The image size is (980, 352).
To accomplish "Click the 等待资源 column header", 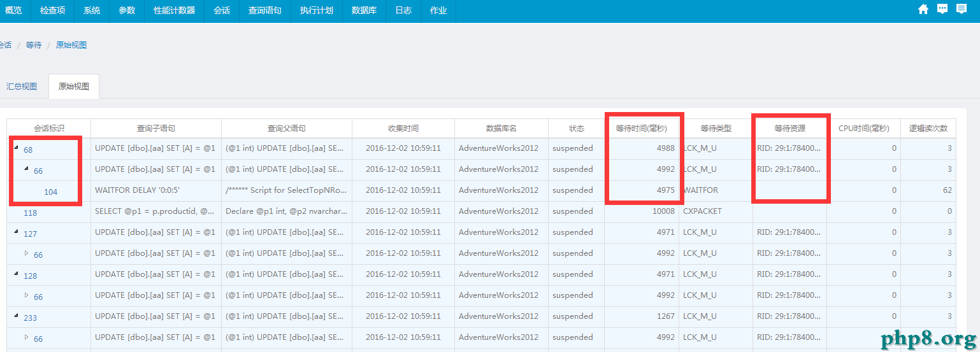I will point(790,129).
